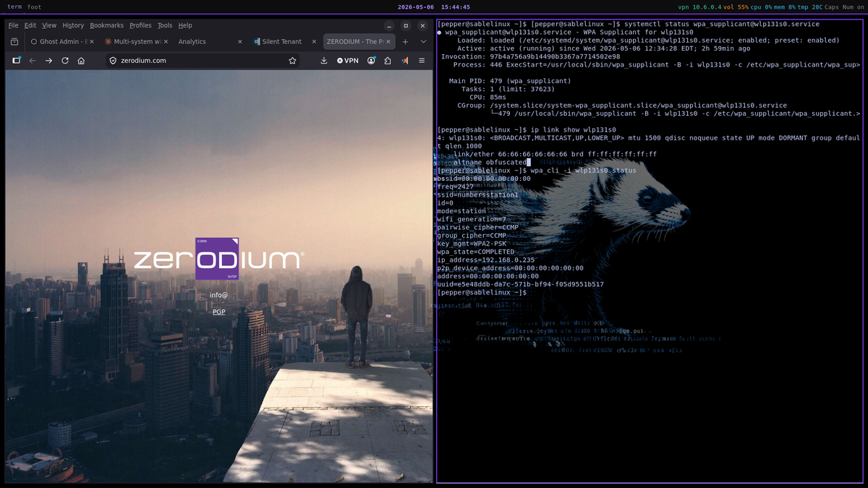Click the date and time in top bar
Screen dimensions: 868x488
(434, 7)
